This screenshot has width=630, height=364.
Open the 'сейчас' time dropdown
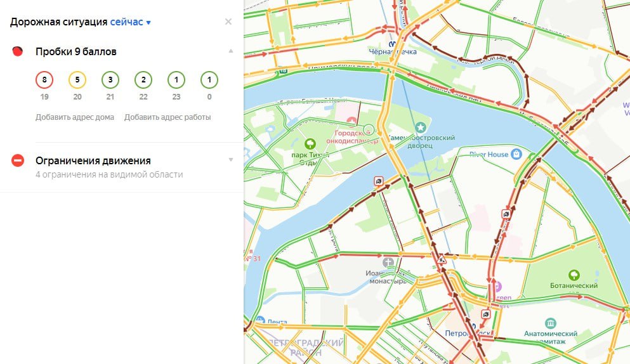[x=130, y=22]
